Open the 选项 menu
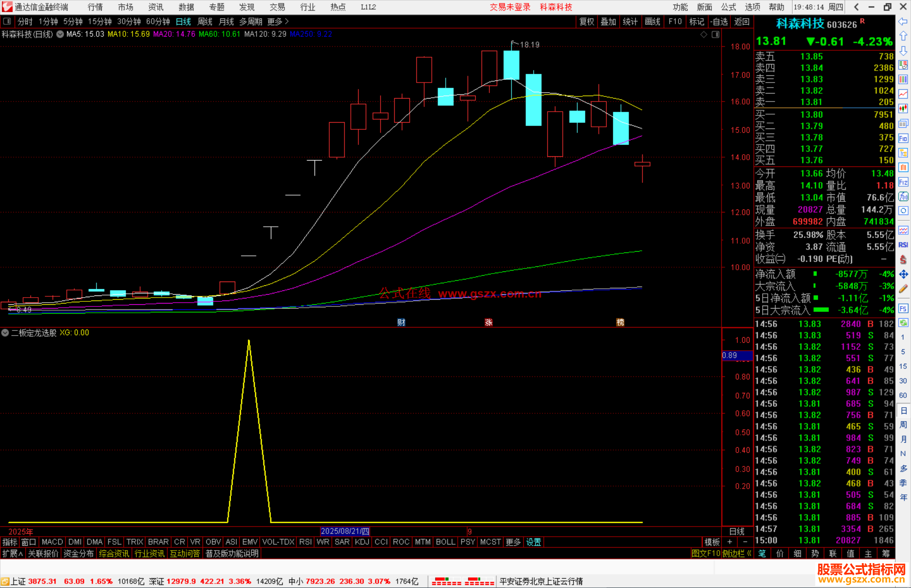Viewport: 911px width, 588px height. [x=752, y=7]
